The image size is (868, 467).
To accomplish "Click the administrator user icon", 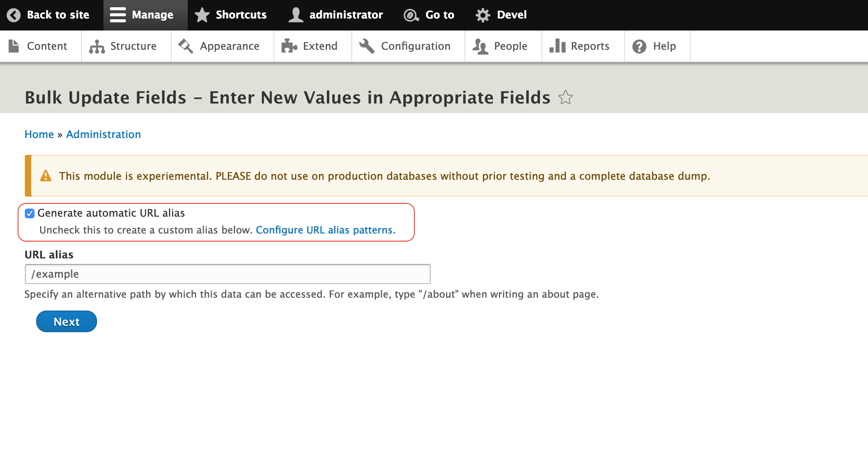I will (296, 15).
